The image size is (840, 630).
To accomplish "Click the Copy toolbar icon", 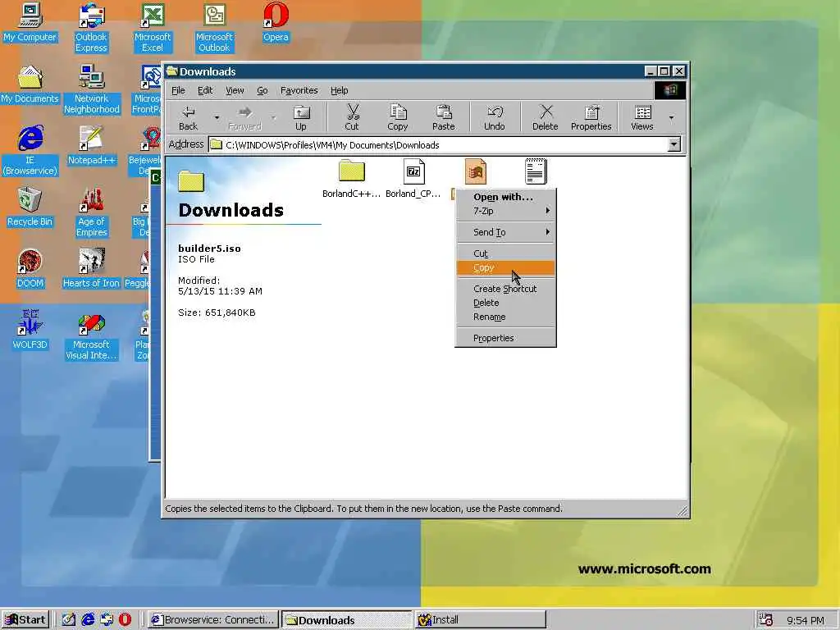I will 398,117.
